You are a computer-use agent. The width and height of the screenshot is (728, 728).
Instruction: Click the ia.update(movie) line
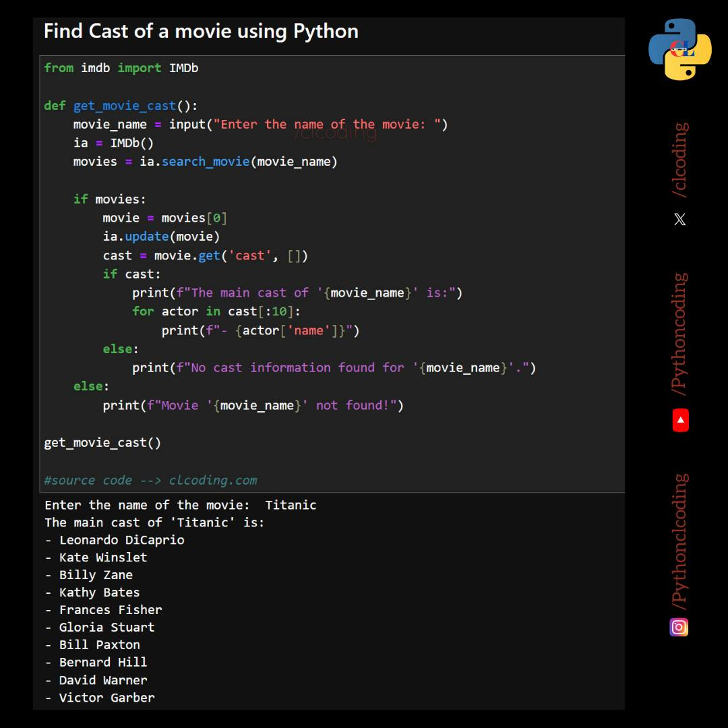(161, 237)
